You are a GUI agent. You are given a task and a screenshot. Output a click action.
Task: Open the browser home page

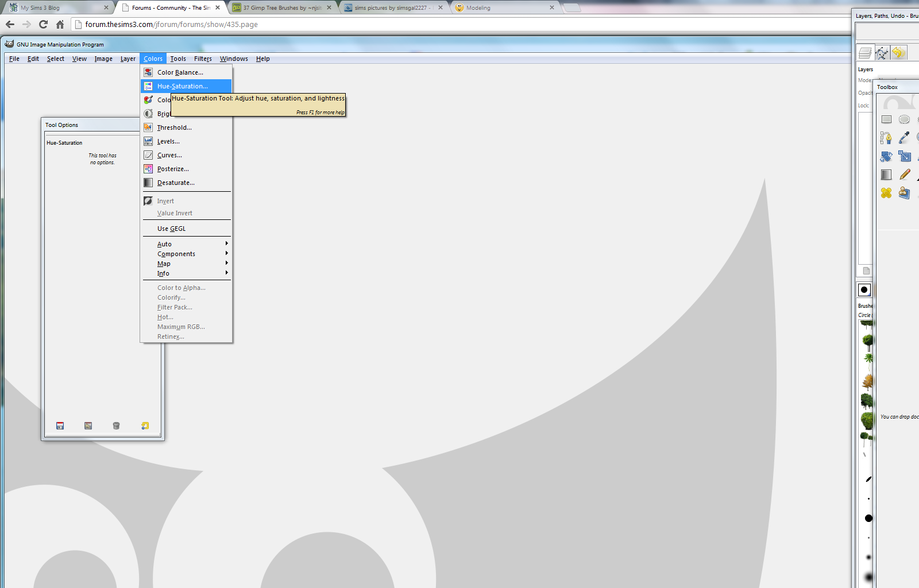tap(60, 24)
